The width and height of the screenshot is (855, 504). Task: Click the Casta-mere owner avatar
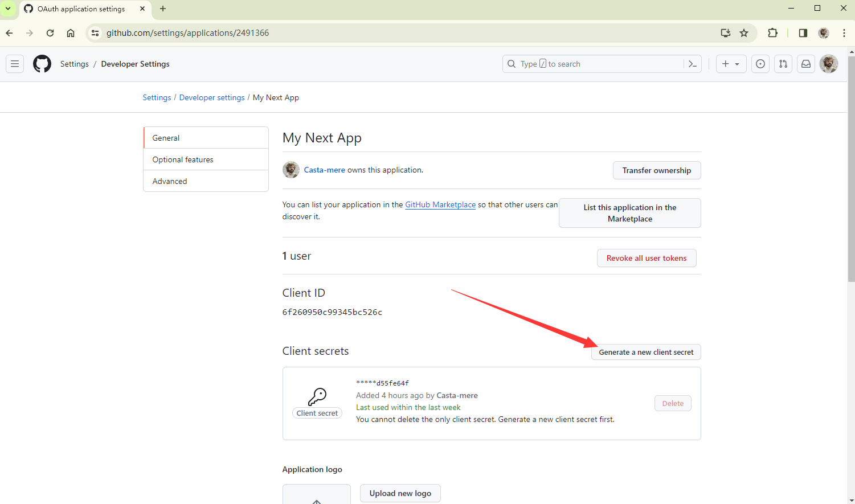tap(291, 170)
